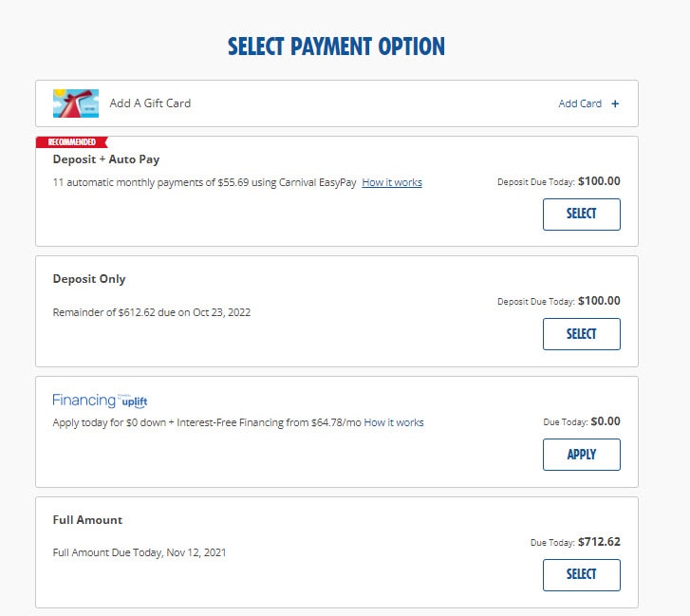Click the Add A Gift Card label
Screen dimensions: 690x616
(x=150, y=103)
